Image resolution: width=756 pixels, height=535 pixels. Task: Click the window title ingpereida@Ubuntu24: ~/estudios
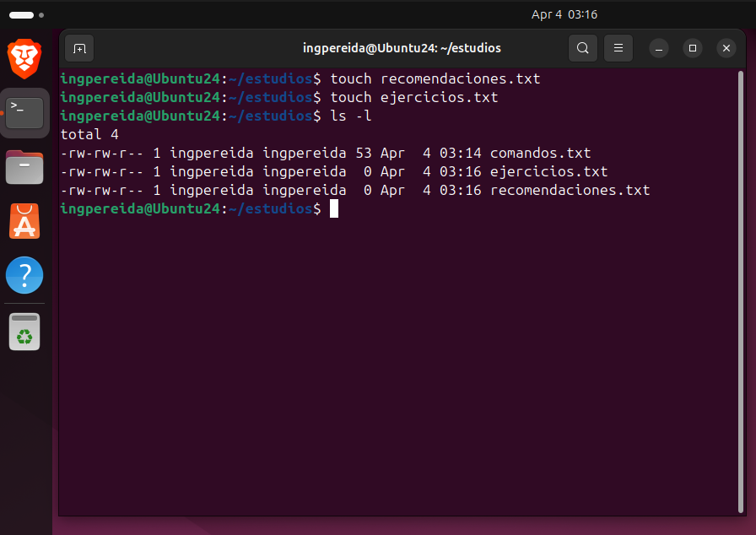tap(402, 48)
